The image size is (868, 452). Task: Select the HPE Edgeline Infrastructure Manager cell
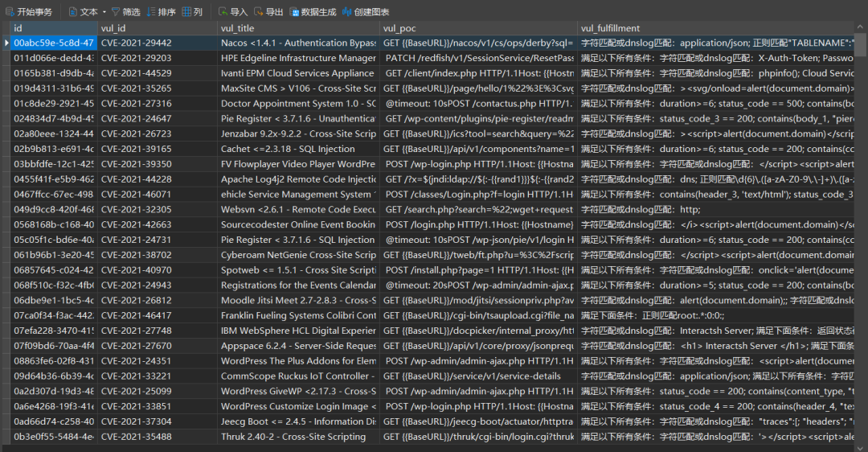(298, 58)
